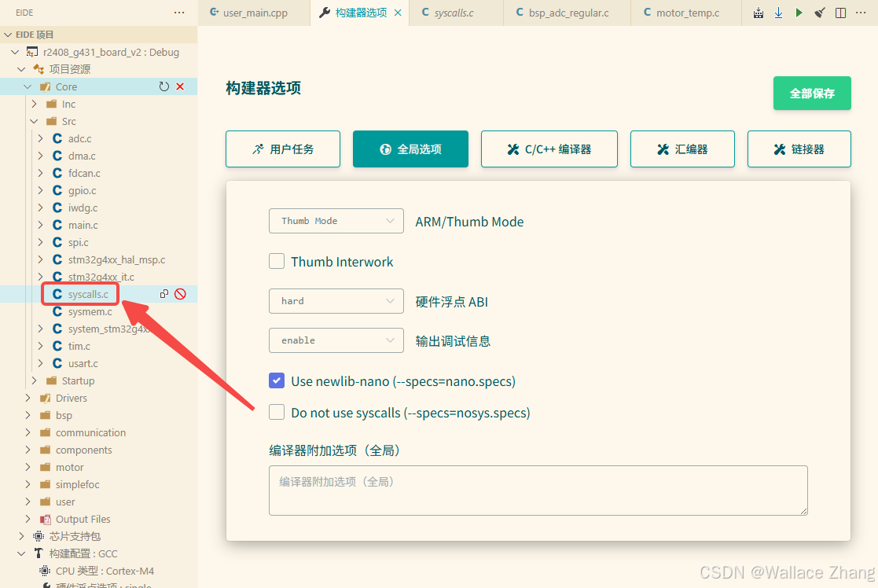Click the 芯片支持包 chip icon
Viewport: 878px width, 588px height.
pyautogui.click(x=38, y=536)
